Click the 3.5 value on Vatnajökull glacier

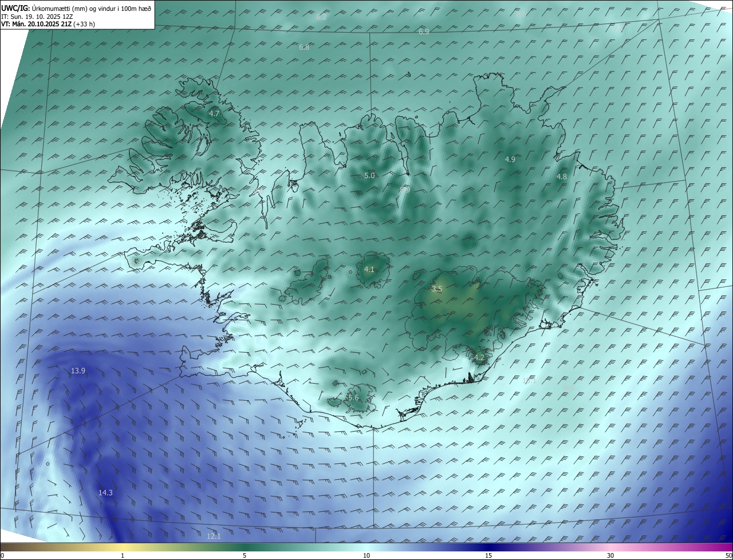(437, 289)
